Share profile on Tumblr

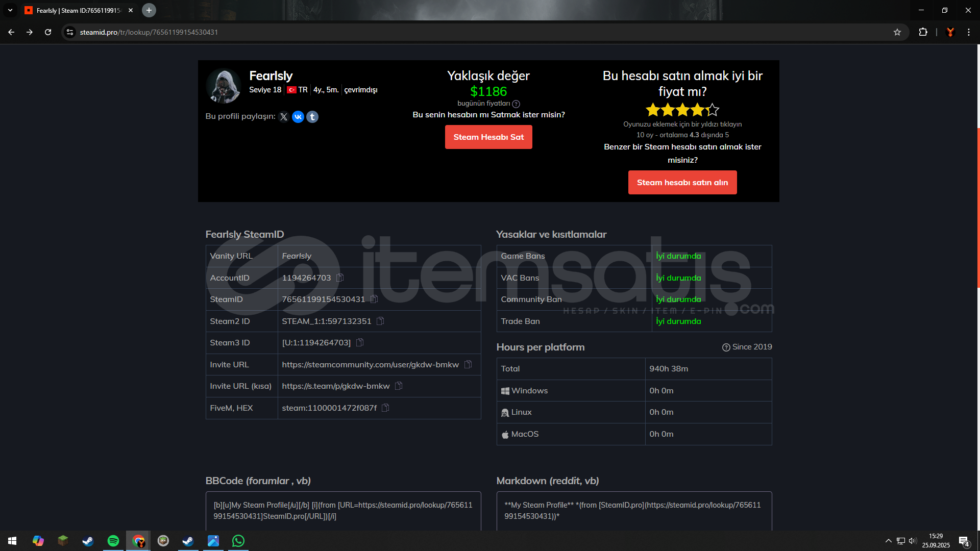(x=312, y=117)
